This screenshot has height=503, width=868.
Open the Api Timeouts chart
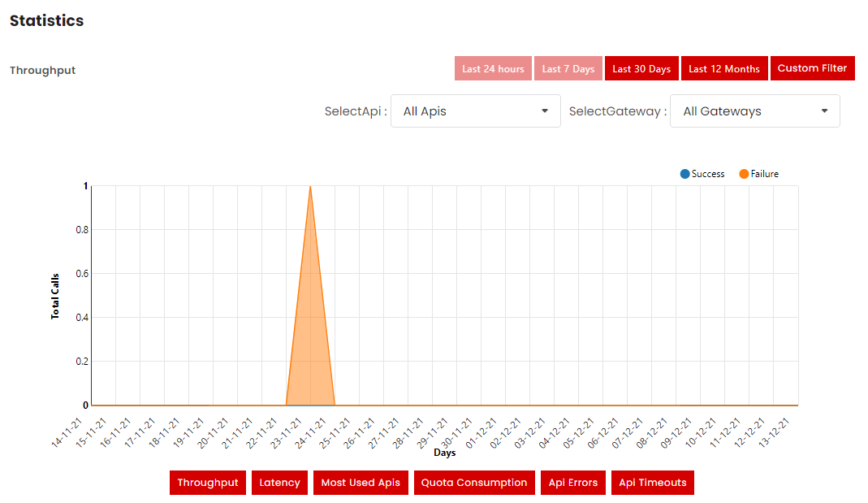652,483
